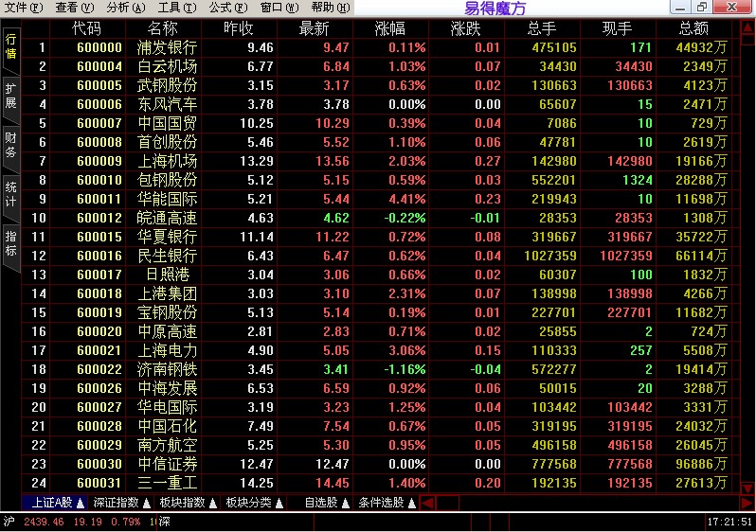Image resolution: width=756 pixels, height=532 pixels.
Task: Open the 查看(V) menu
Action: pyautogui.click(x=74, y=8)
